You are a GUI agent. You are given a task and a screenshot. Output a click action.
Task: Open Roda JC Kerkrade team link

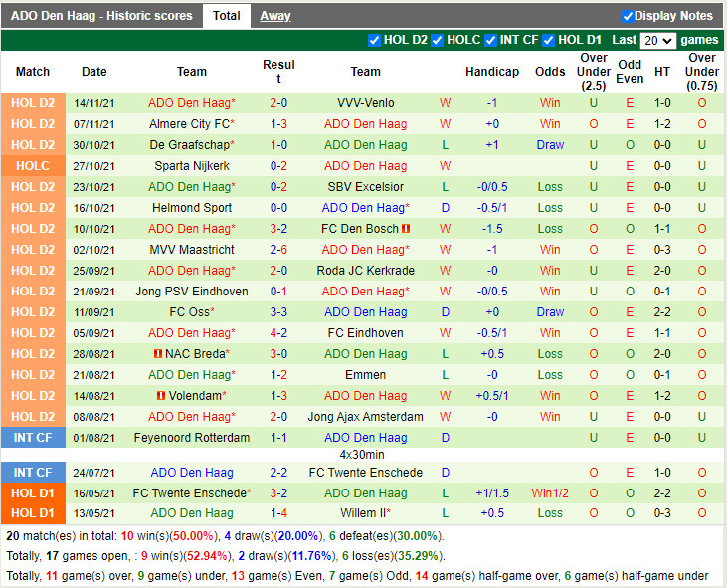pyautogui.click(x=365, y=271)
